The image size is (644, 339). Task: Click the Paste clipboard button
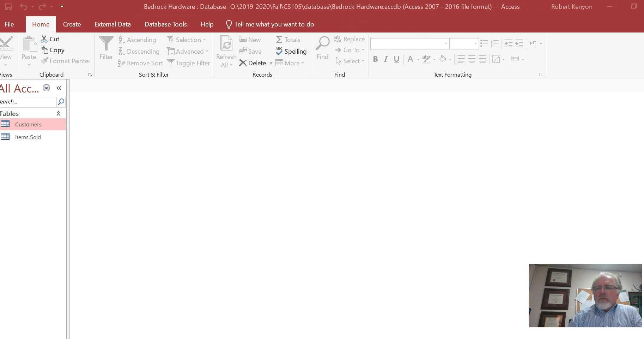pyautogui.click(x=29, y=51)
